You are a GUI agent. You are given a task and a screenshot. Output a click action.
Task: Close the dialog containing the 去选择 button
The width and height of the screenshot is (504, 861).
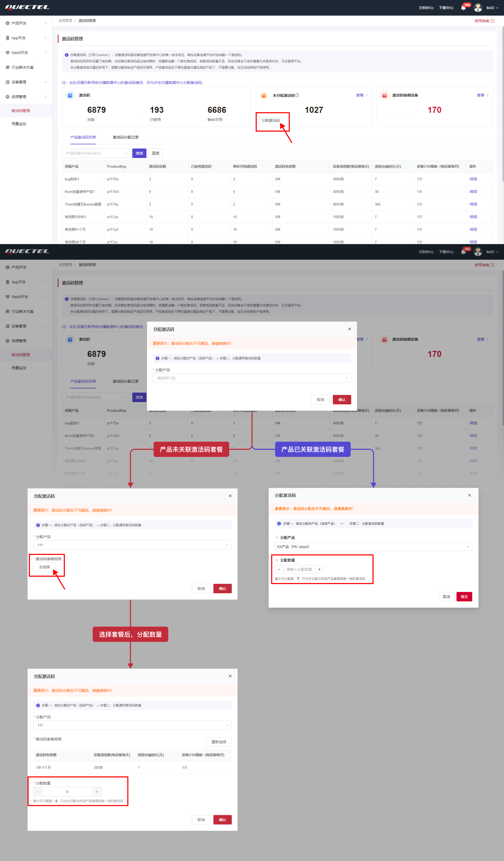(x=230, y=496)
